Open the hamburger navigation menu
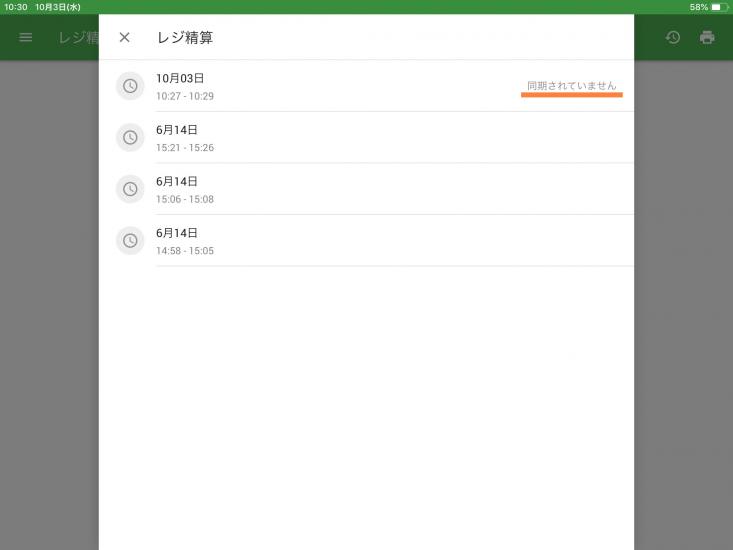The height and width of the screenshot is (550, 733). pos(26,37)
